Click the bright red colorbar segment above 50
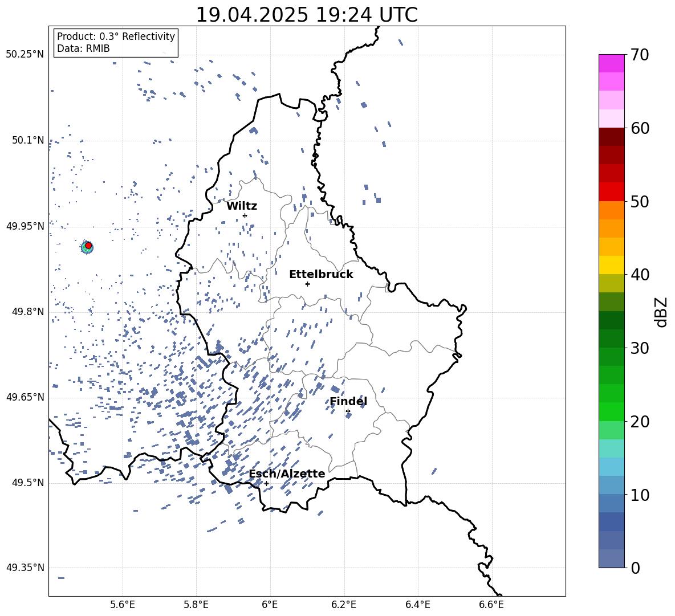This screenshot has height=616, width=675. click(x=611, y=192)
